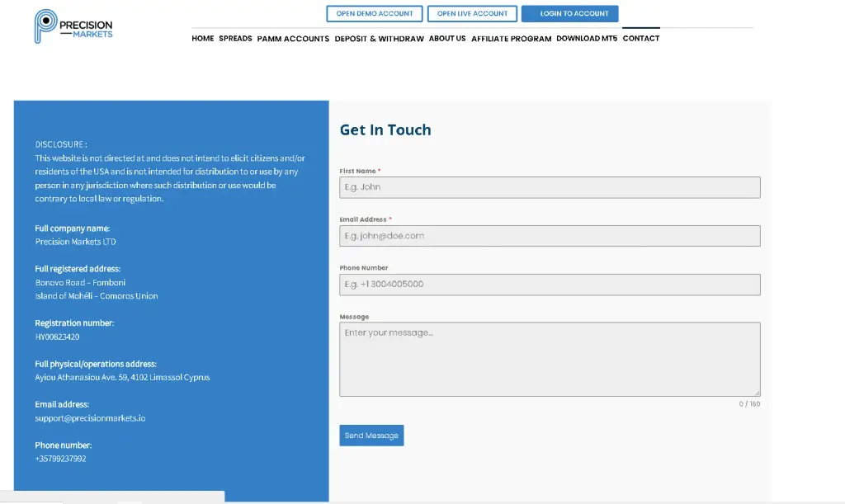Go to the Home menu item
This screenshot has height=504, width=845.
tap(203, 38)
